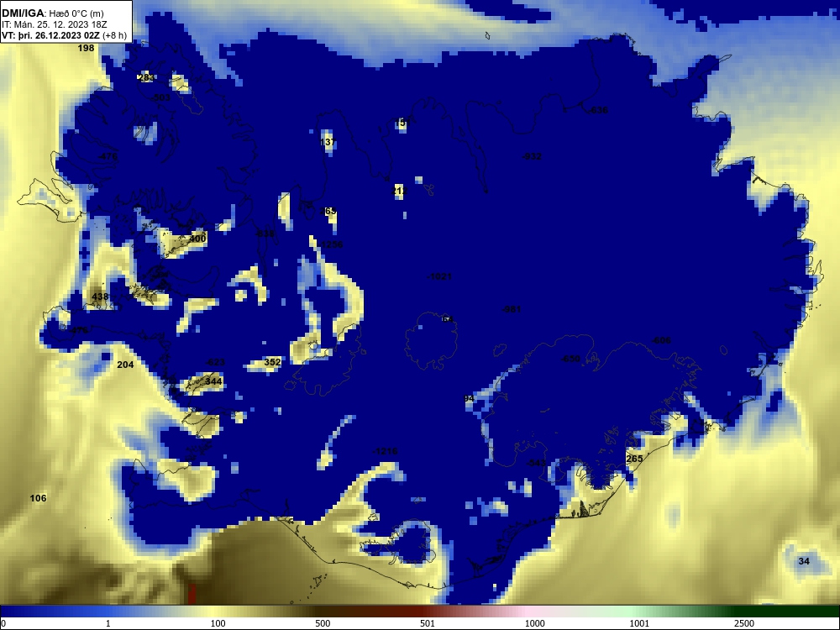Click the map value "-606"
The image size is (840, 630).
coord(661,341)
